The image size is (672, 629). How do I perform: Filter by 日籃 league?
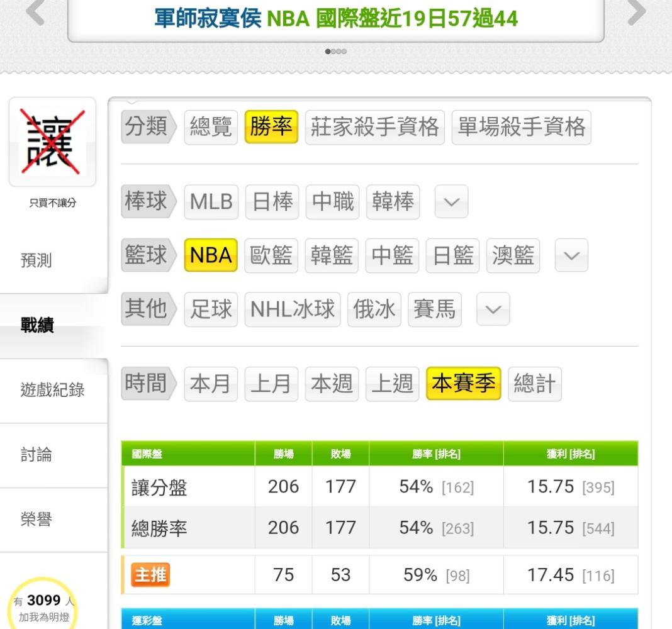(x=452, y=255)
